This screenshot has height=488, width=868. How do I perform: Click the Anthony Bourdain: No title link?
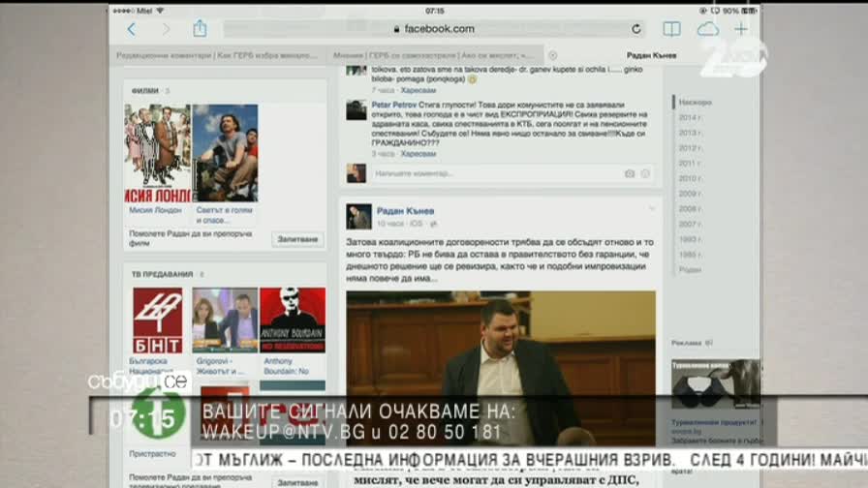click(x=286, y=366)
